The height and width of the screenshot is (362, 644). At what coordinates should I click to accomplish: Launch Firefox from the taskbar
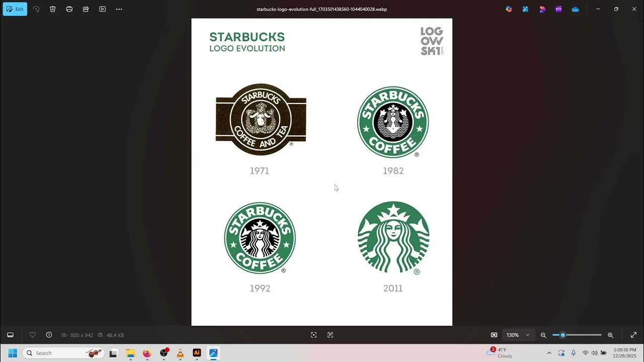point(147,353)
